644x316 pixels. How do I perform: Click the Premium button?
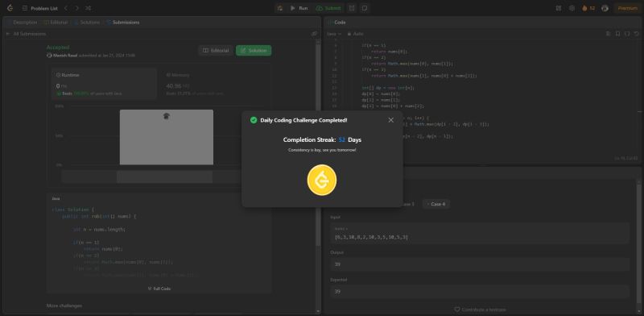tap(627, 8)
